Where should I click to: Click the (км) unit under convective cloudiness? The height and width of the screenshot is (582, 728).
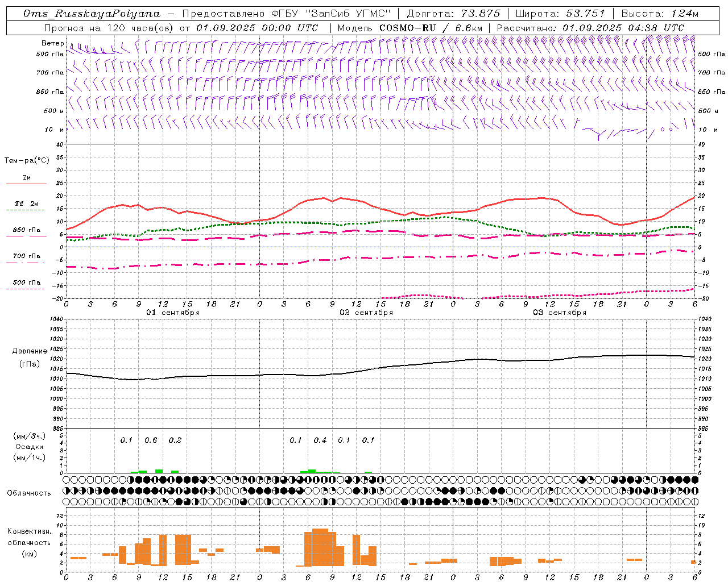pos(29,554)
